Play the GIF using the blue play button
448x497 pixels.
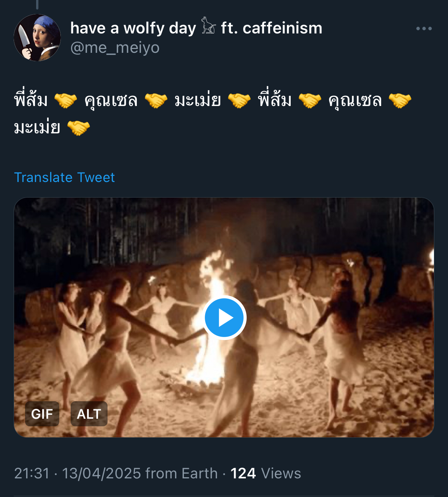(x=225, y=318)
